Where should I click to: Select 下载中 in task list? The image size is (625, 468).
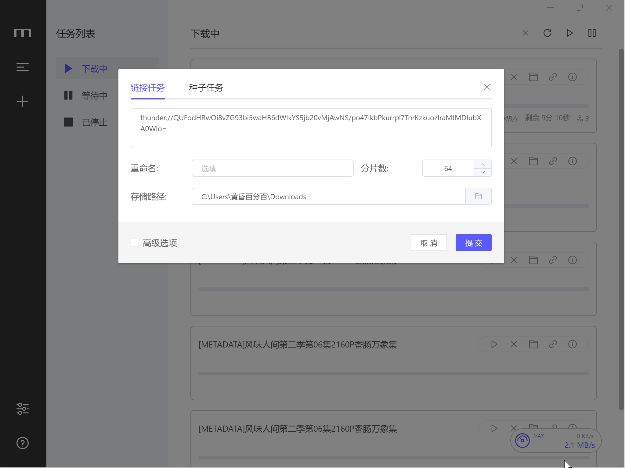coord(107,69)
